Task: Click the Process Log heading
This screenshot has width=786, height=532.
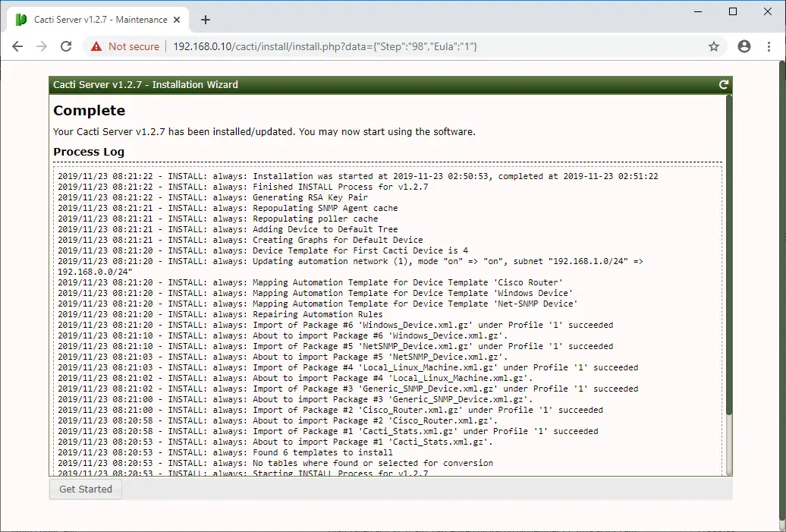Action: (x=89, y=152)
